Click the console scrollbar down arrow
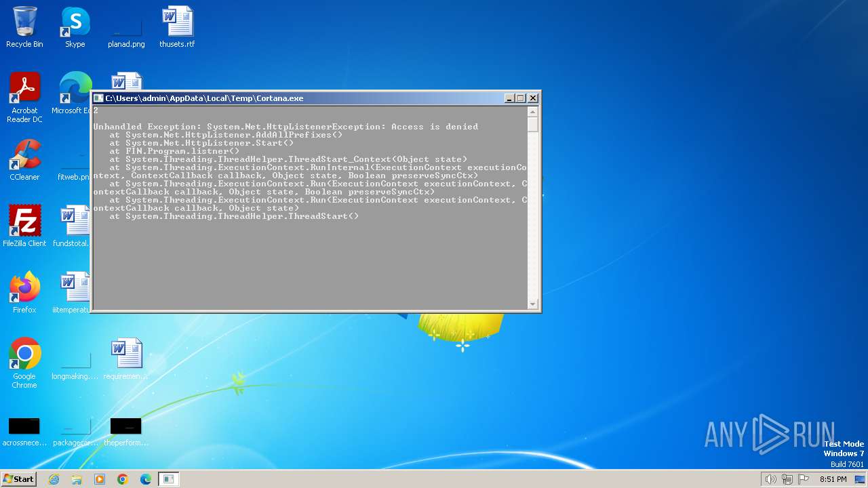 point(533,304)
